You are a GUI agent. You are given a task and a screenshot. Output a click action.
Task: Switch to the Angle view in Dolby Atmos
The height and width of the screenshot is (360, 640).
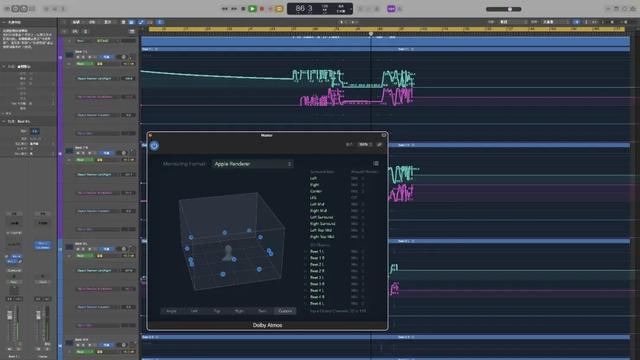[x=171, y=311]
